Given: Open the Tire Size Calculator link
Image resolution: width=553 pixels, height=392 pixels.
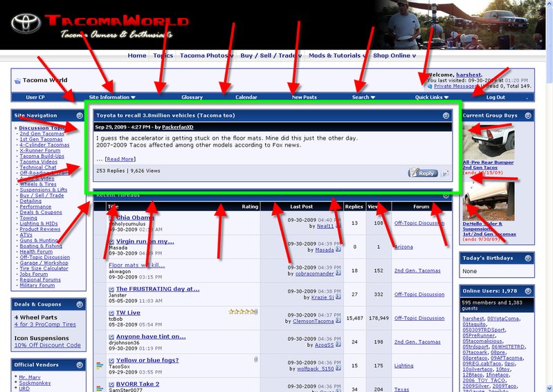Looking at the screenshot, I should click(44, 268).
